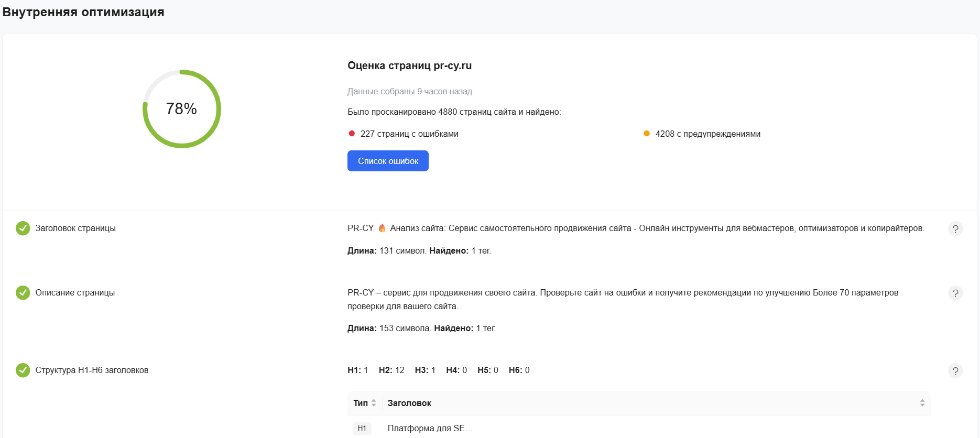Sort the table by Заголовок column arrows

(922, 403)
